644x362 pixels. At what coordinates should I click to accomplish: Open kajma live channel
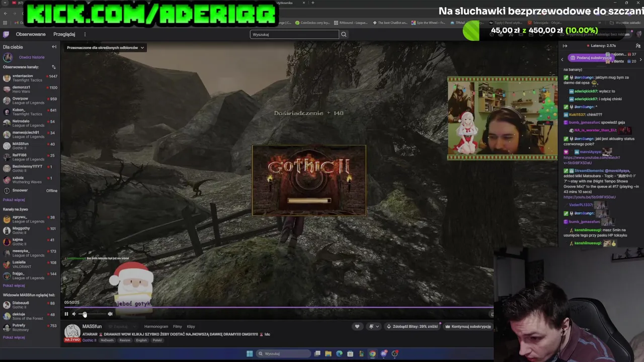click(30, 242)
